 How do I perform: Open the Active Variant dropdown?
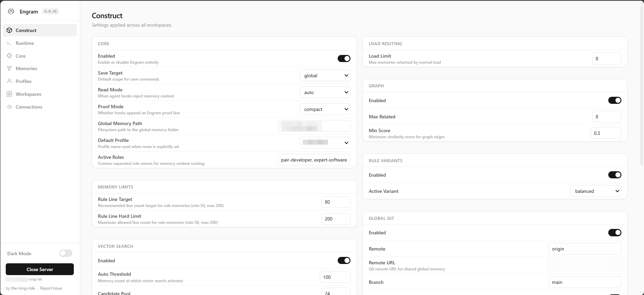[596, 191]
